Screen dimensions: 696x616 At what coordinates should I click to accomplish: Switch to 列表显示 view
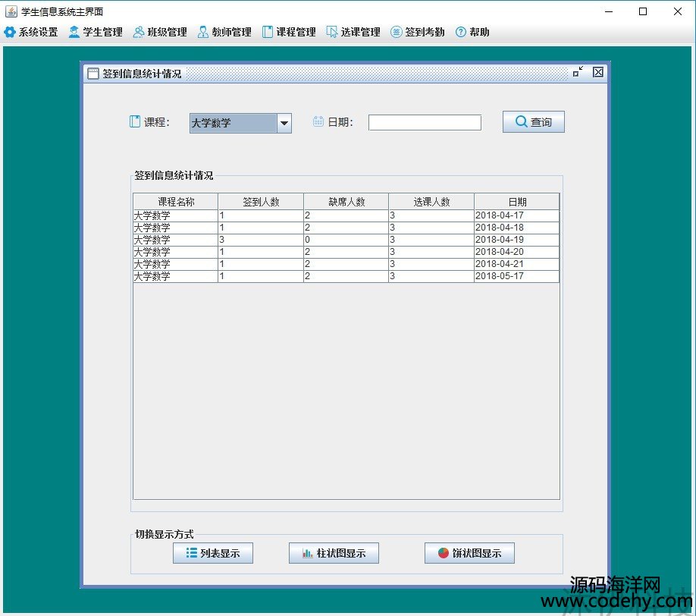(x=213, y=553)
